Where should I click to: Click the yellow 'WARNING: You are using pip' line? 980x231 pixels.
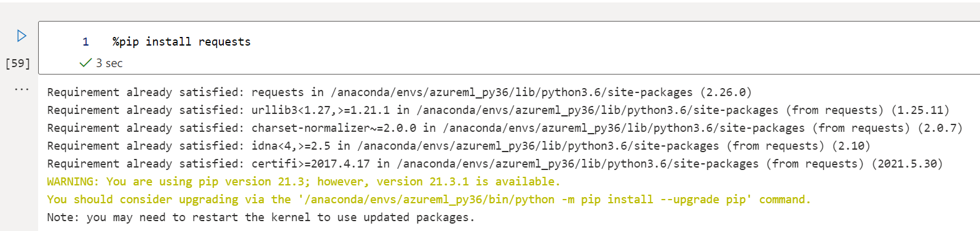(x=304, y=182)
